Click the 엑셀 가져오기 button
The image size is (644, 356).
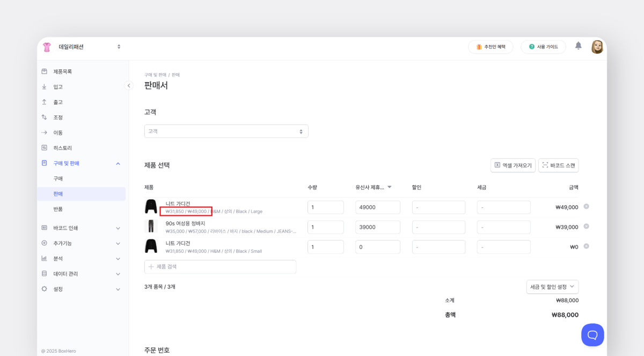coord(512,165)
